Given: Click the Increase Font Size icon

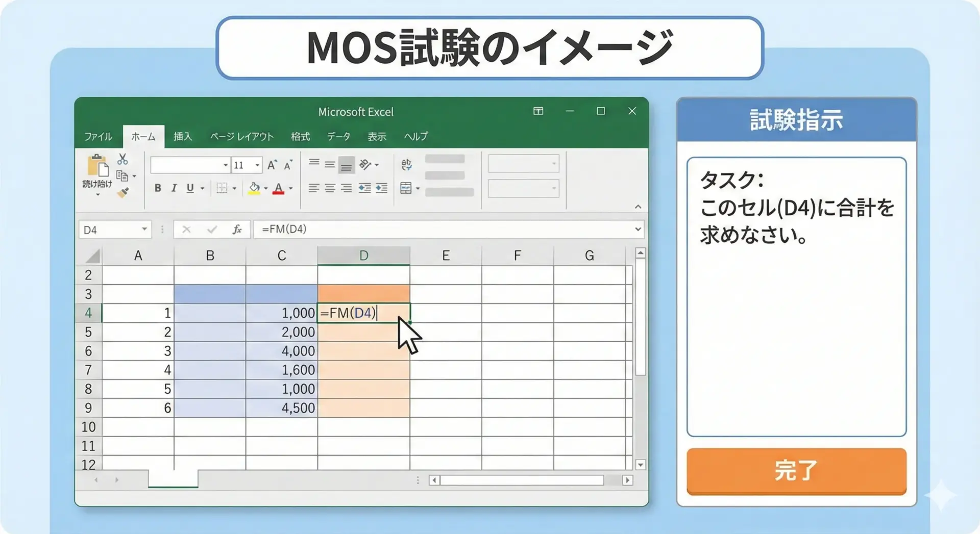Looking at the screenshot, I should coord(272,165).
